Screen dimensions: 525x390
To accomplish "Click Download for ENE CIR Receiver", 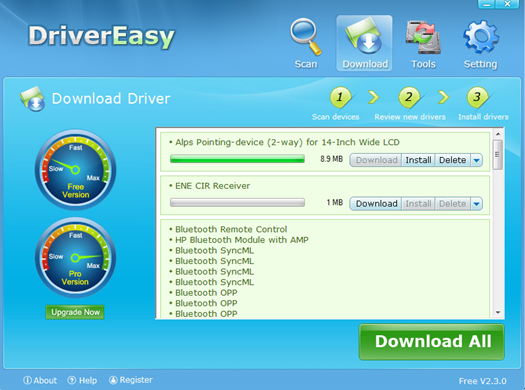I will (x=376, y=204).
